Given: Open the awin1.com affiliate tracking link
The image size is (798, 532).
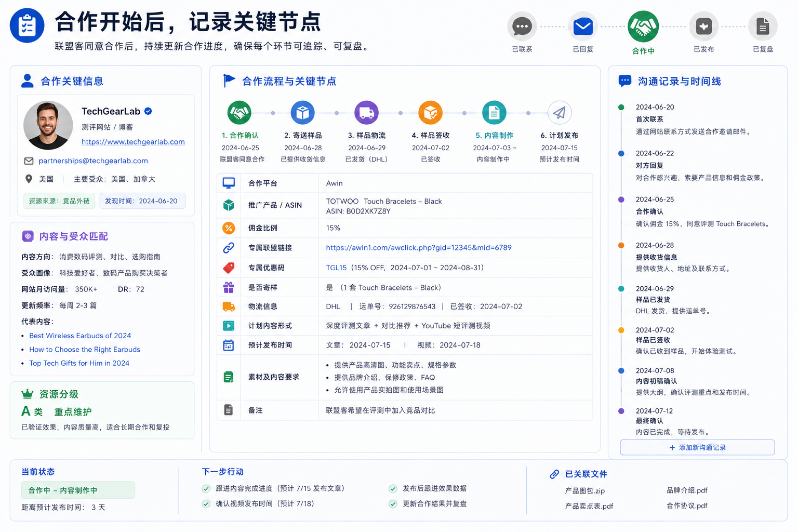Looking at the screenshot, I should (x=419, y=248).
